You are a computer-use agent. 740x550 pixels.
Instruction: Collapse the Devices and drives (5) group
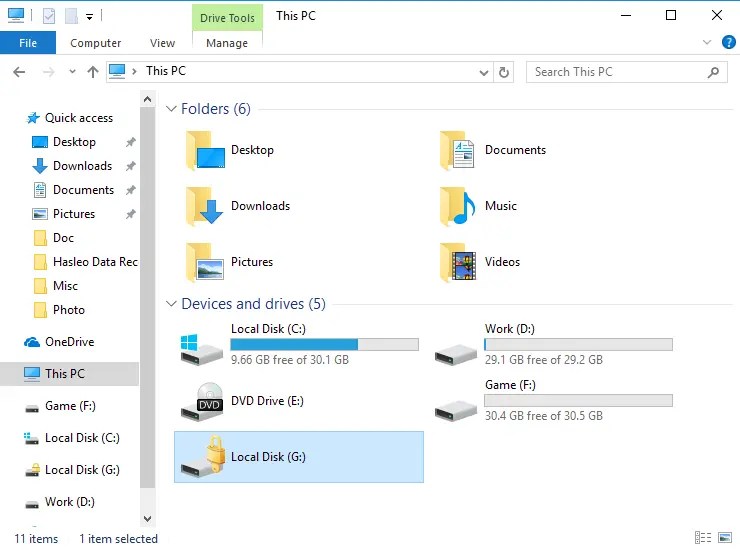(171, 304)
